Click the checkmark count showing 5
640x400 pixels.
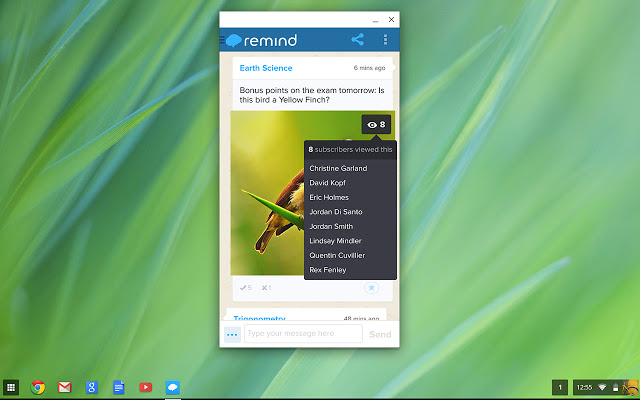[x=246, y=288]
